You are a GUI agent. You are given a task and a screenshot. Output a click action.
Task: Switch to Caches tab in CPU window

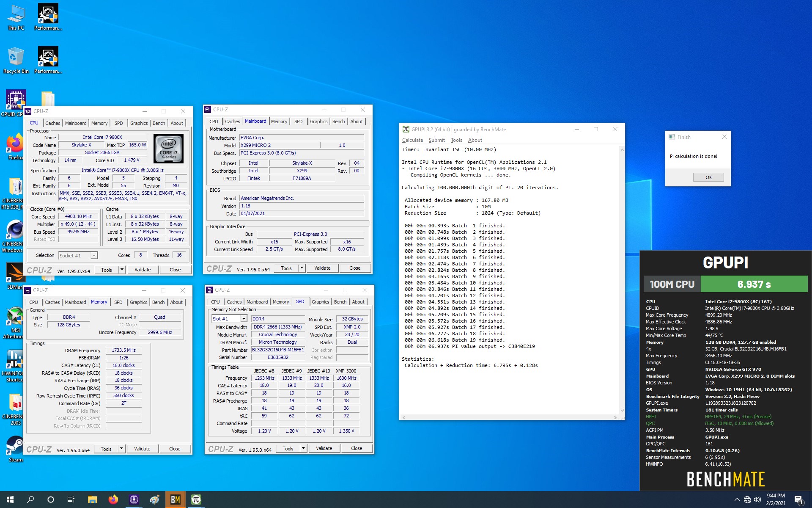pyautogui.click(x=53, y=123)
